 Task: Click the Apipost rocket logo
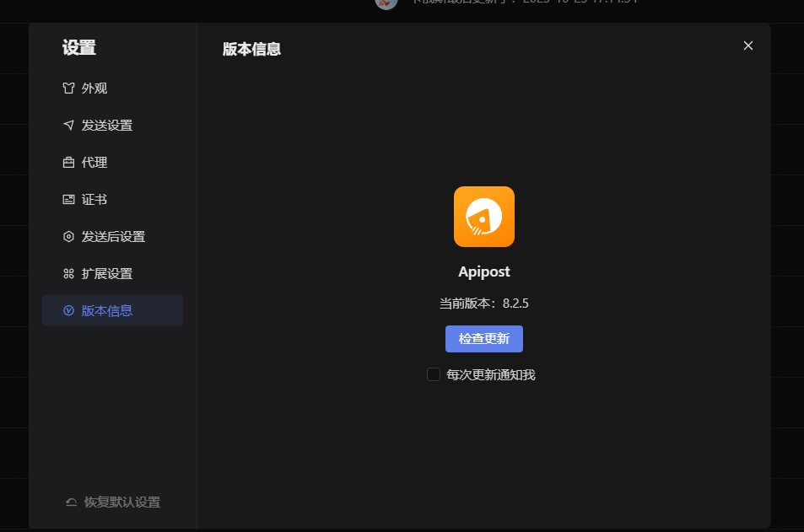(x=483, y=217)
